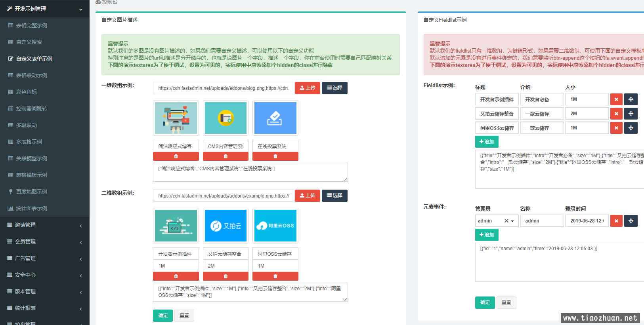The height and width of the screenshot is (325, 644).
Task: Click 追加 button under Fieldlist示例 rows
Action: point(487,142)
